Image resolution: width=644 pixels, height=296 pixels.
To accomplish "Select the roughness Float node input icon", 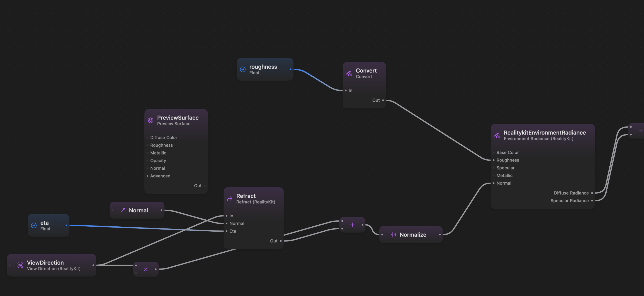I will 243,69.
